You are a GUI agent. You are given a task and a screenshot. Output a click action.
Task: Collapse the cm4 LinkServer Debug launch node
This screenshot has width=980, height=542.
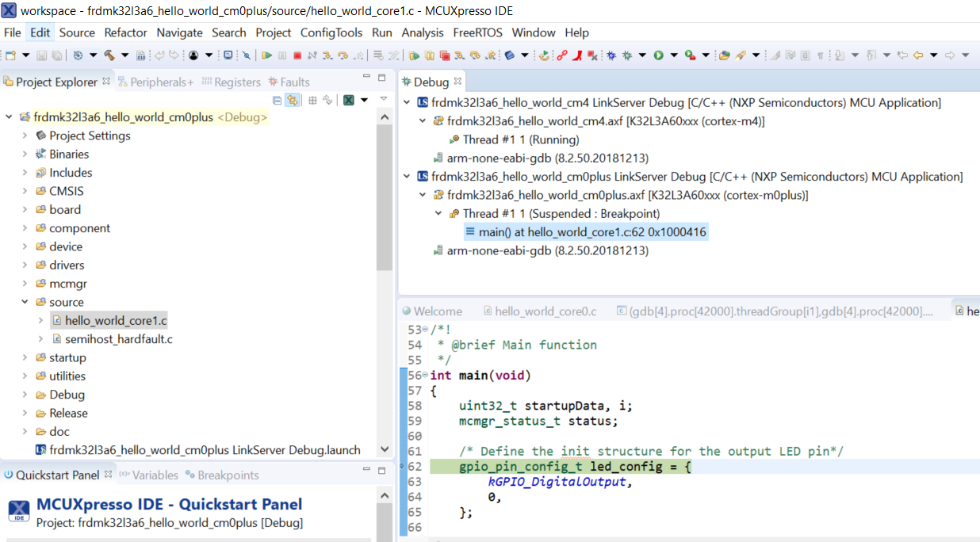pyautogui.click(x=408, y=102)
